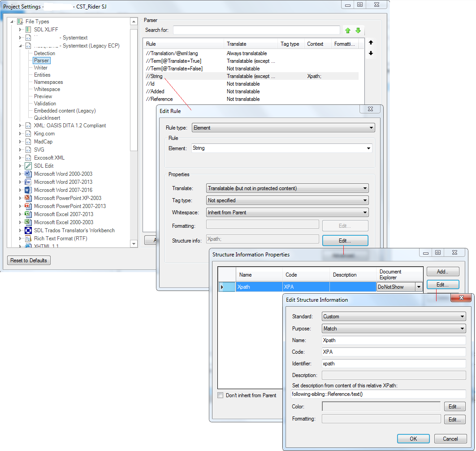The height and width of the screenshot is (451, 476).
Task: Click the Translate column header
Action: (251, 44)
